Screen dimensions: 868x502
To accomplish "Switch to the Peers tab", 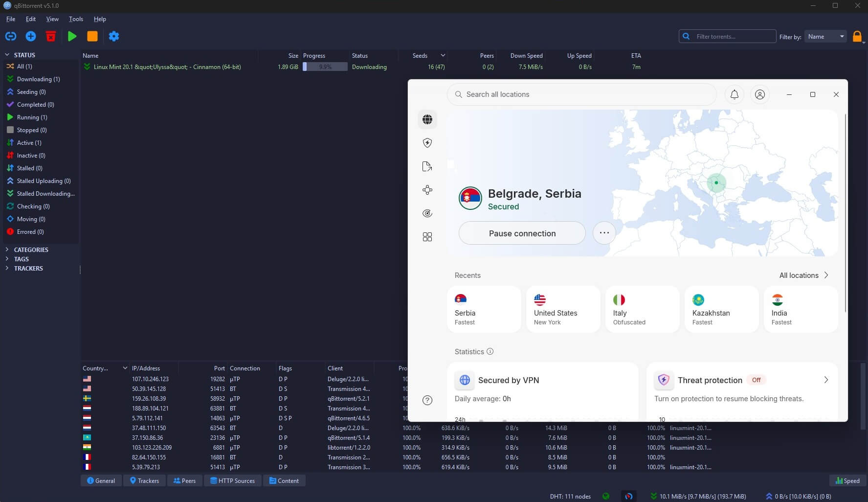I will coord(185,480).
